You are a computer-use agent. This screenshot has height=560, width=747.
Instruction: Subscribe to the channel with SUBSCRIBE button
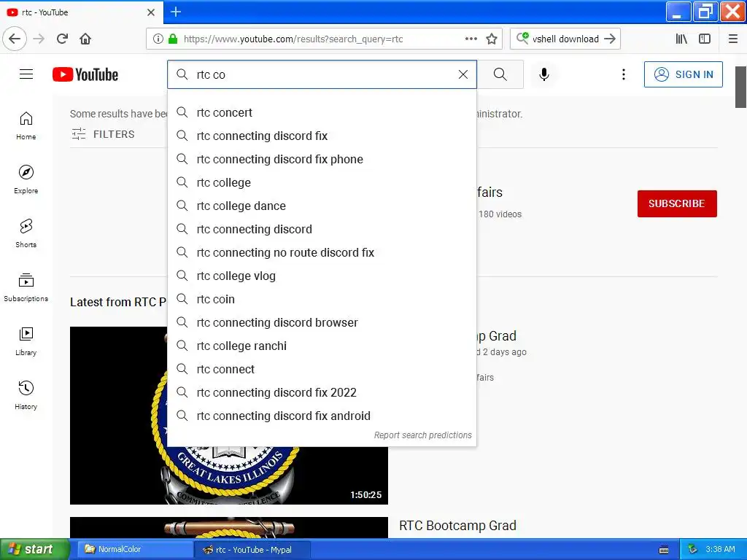pos(677,203)
